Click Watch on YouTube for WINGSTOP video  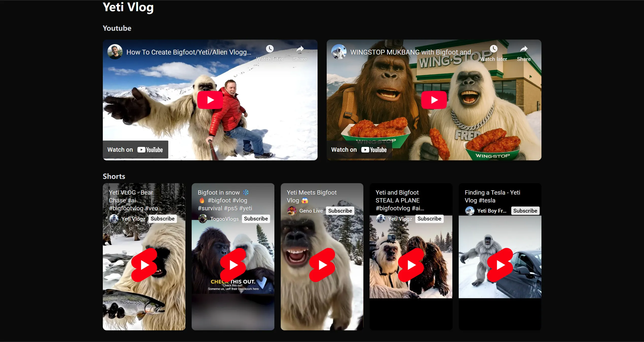[x=359, y=150]
